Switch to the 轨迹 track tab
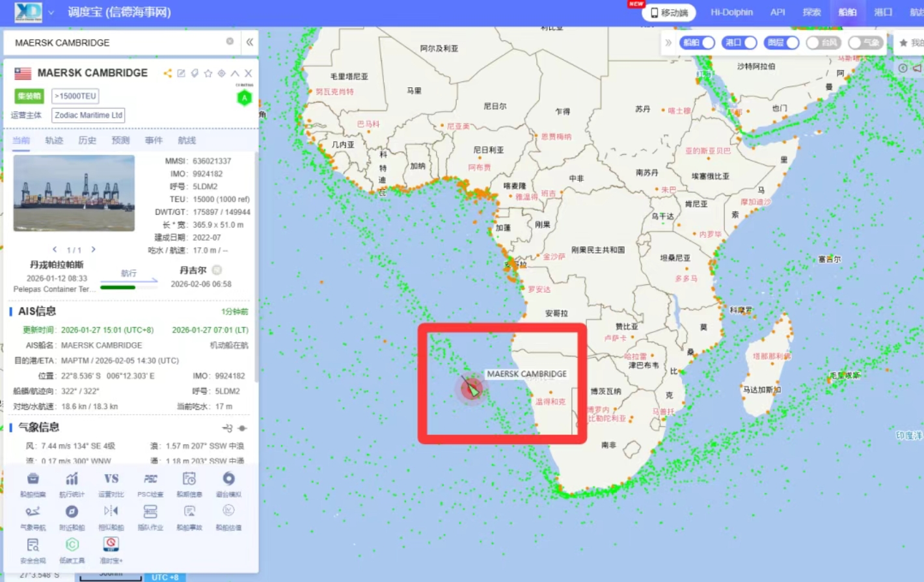Viewport: 924px width, 582px height. (x=54, y=140)
